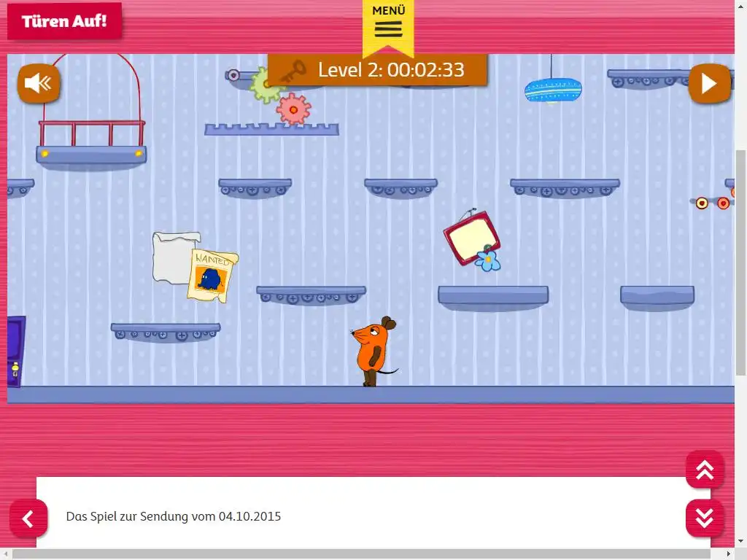The width and height of the screenshot is (747, 560).
Task: Click the tilted red picture frame
Action: [x=471, y=238]
